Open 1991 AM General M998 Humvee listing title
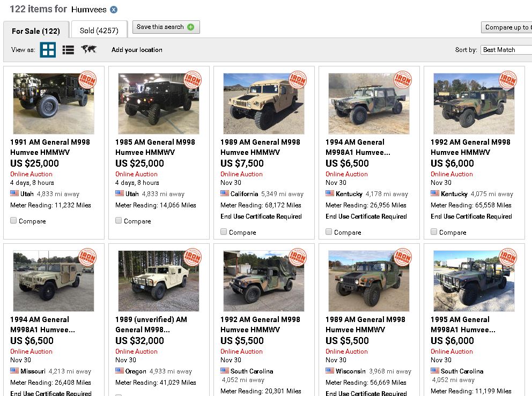 [x=50, y=147]
